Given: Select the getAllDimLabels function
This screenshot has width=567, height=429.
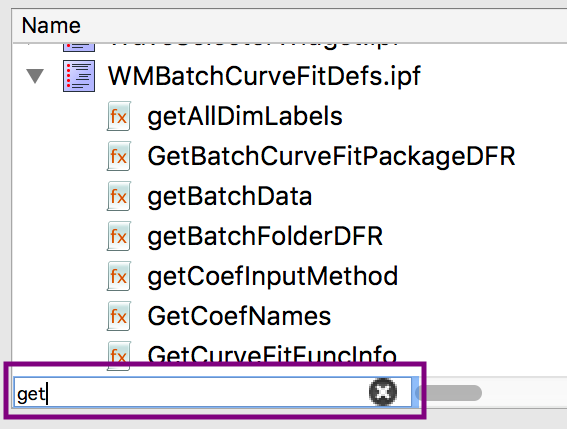Looking at the screenshot, I should coord(245,117).
